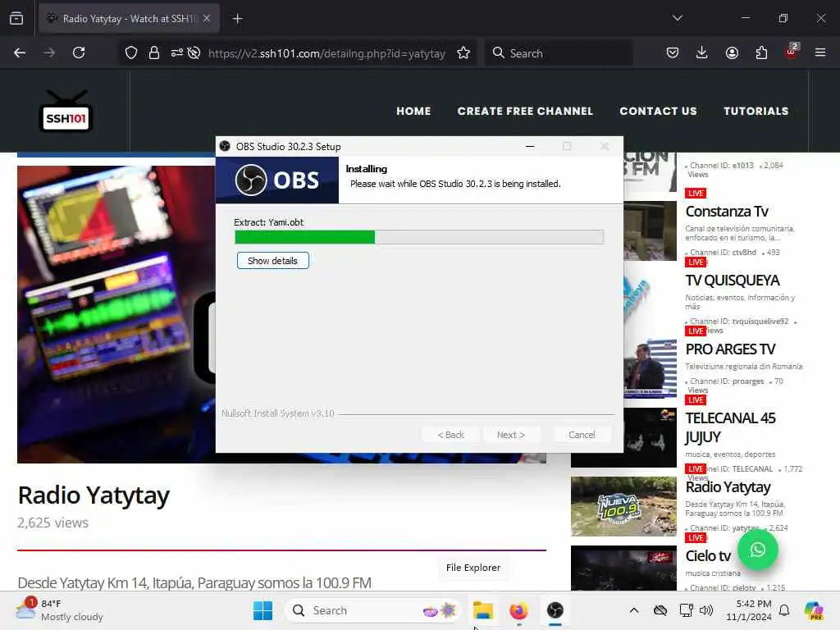840x630 pixels.
Task: Open the tracking protection shield icon
Action: click(131, 52)
